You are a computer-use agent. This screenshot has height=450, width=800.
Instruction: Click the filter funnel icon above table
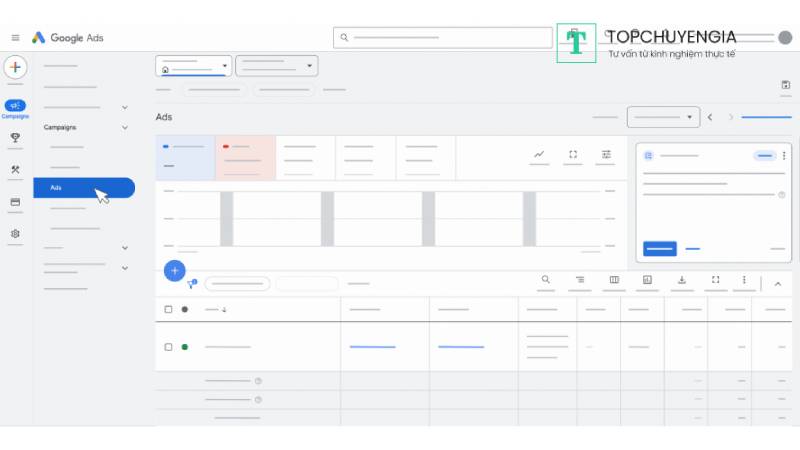191,284
